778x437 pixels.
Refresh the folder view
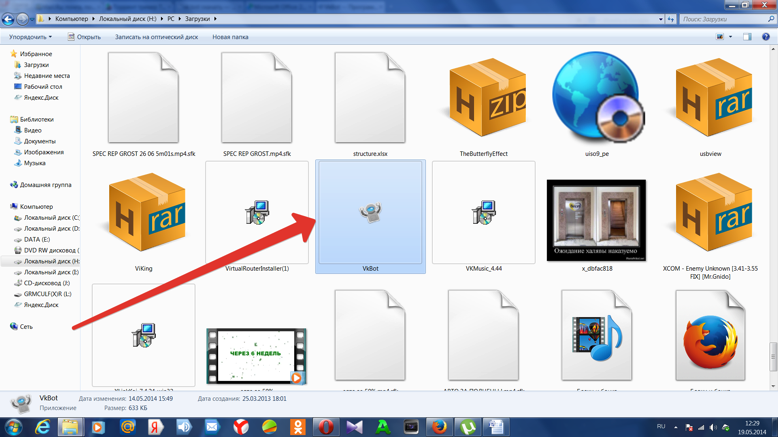pos(671,19)
